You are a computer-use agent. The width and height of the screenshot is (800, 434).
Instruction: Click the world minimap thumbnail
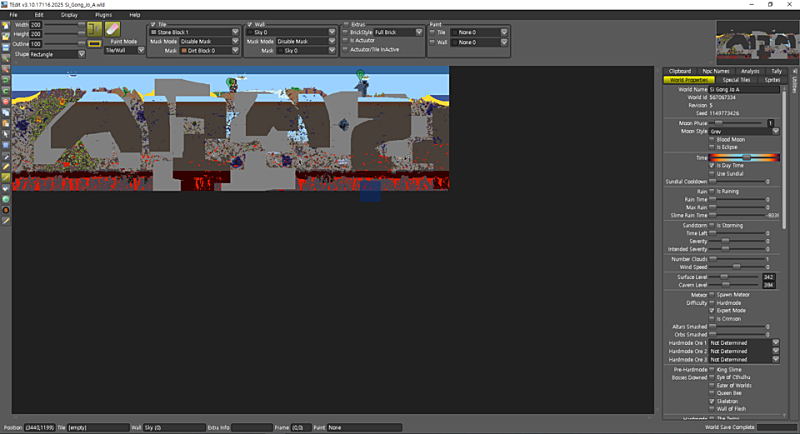tap(758, 44)
